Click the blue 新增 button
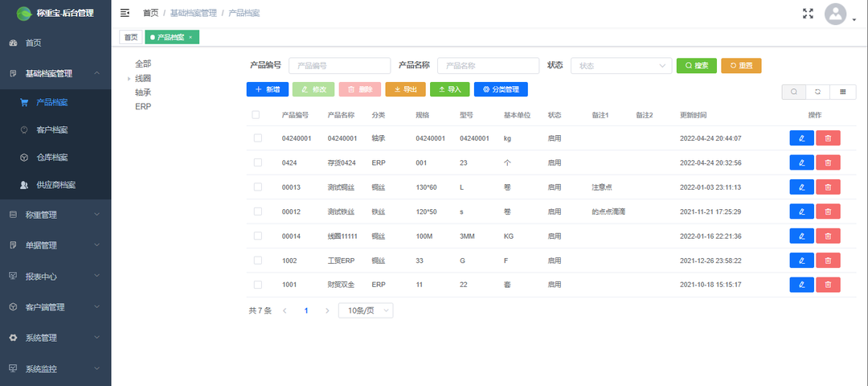 click(x=267, y=89)
